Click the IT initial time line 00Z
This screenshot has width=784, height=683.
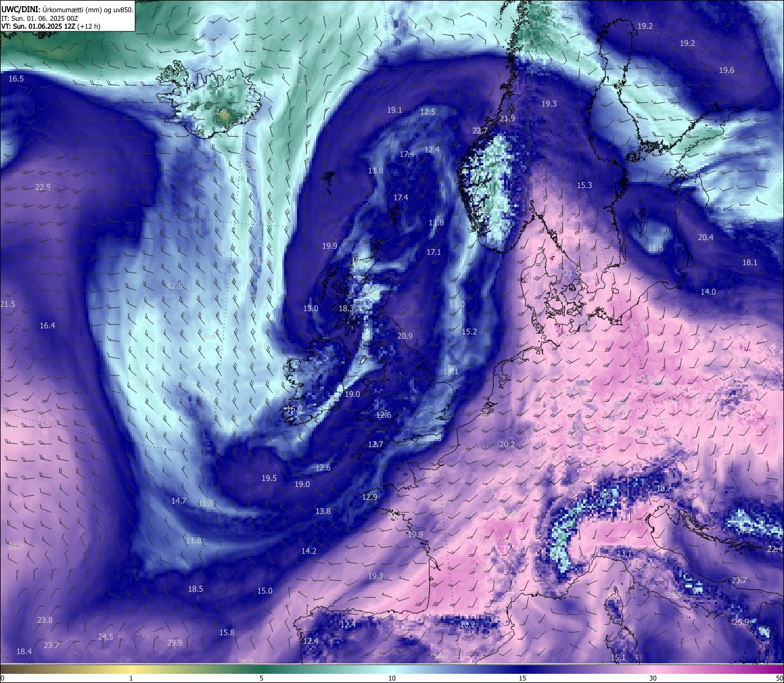point(39,18)
